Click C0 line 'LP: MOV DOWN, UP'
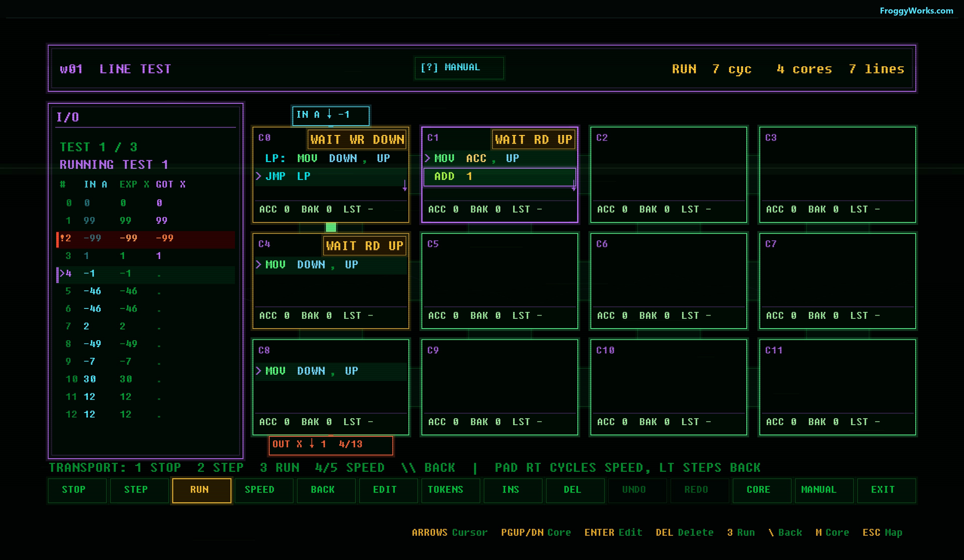This screenshot has width=964, height=560. tap(331, 158)
